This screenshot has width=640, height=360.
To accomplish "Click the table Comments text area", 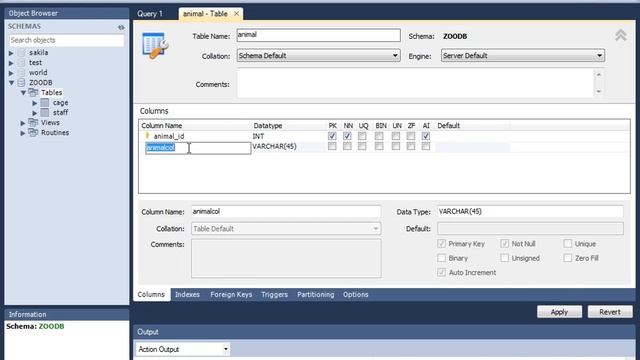I will (415, 83).
